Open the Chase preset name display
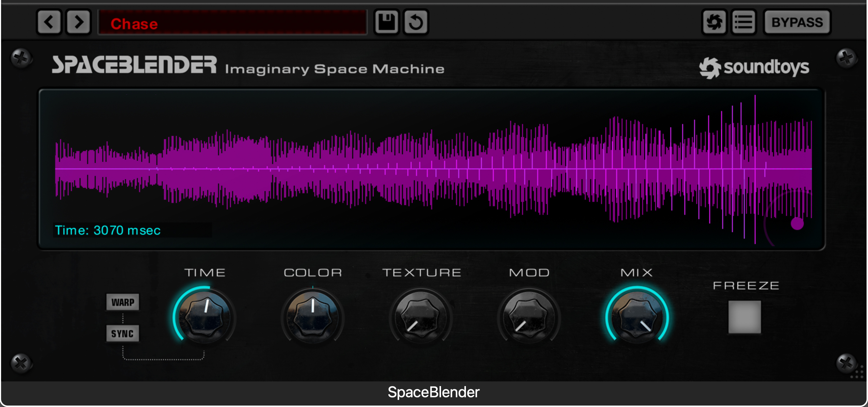Viewport: 868px width, 407px height. (233, 23)
